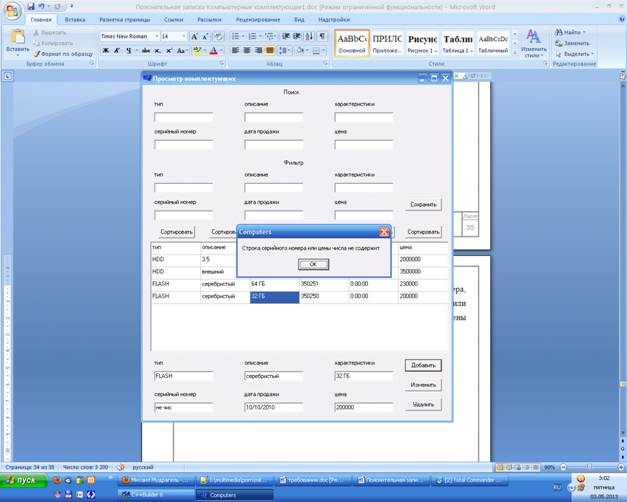
Task: Open the Вставка ribbon tab
Action: pyautogui.click(x=75, y=19)
